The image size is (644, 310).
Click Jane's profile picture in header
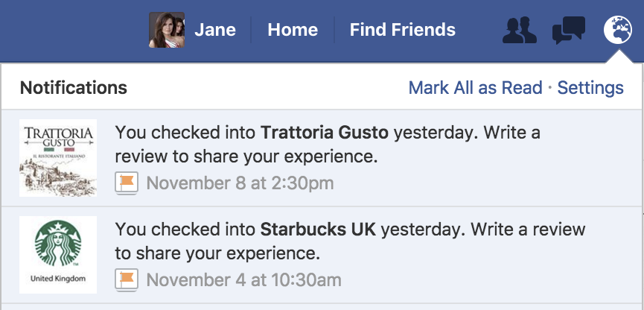pyautogui.click(x=166, y=30)
